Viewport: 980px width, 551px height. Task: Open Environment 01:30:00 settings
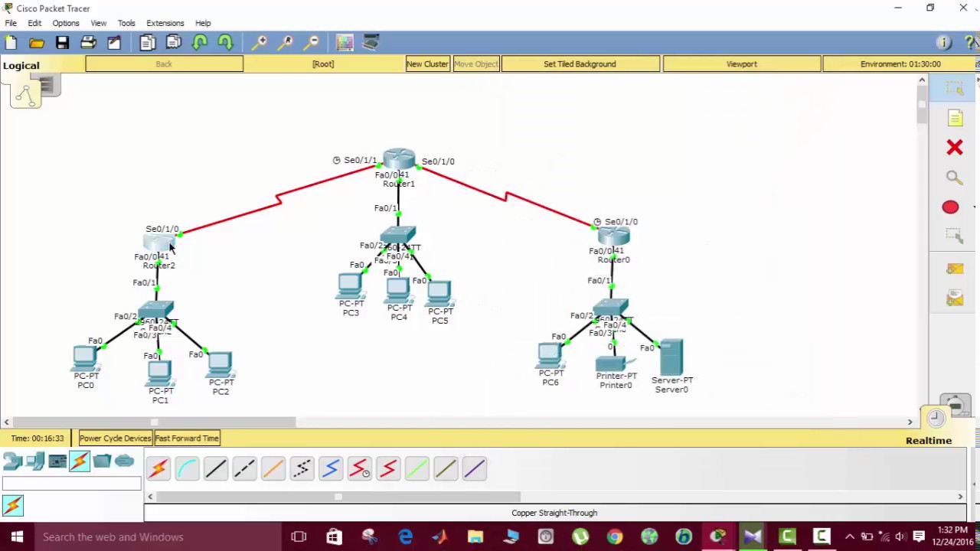click(x=900, y=64)
